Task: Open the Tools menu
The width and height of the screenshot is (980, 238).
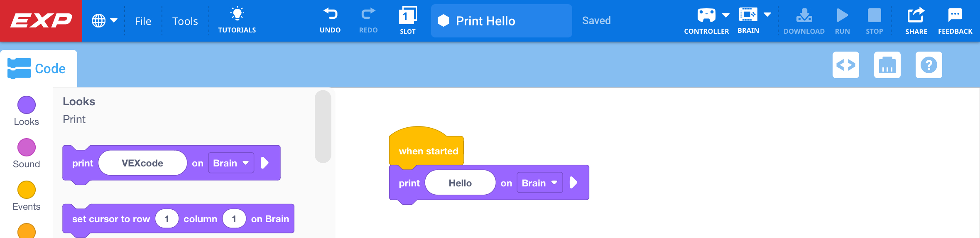Action: [x=185, y=21]
